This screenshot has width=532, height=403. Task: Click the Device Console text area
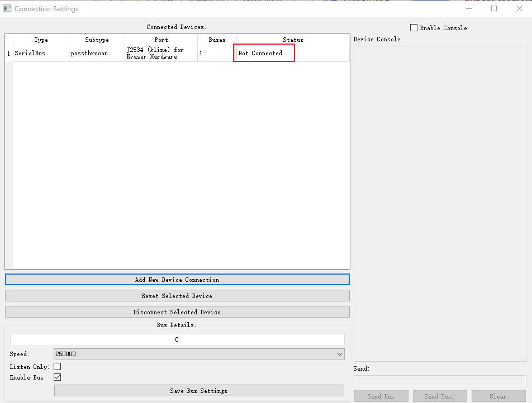click(440, 204)
